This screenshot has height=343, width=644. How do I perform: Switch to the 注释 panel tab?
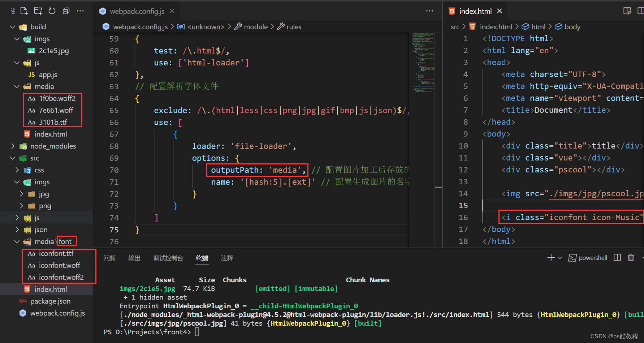[x=227, y=258]
